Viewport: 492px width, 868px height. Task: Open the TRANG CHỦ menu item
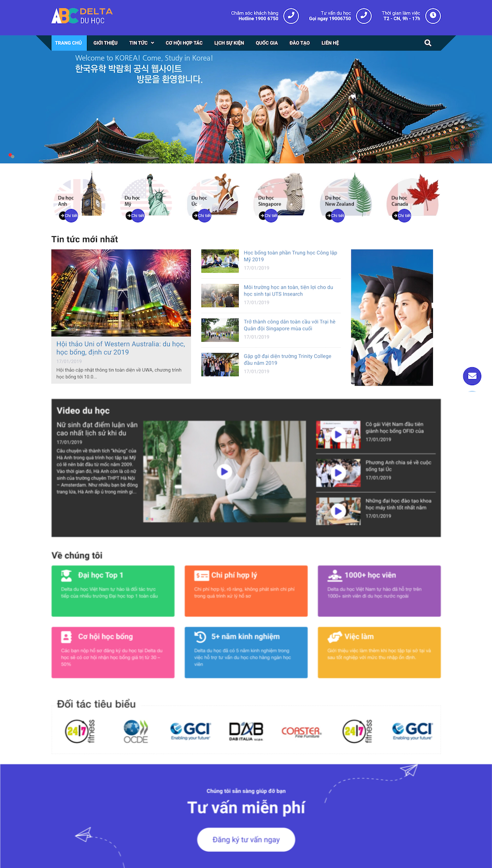pyautogui.click(x=68, y=43)
